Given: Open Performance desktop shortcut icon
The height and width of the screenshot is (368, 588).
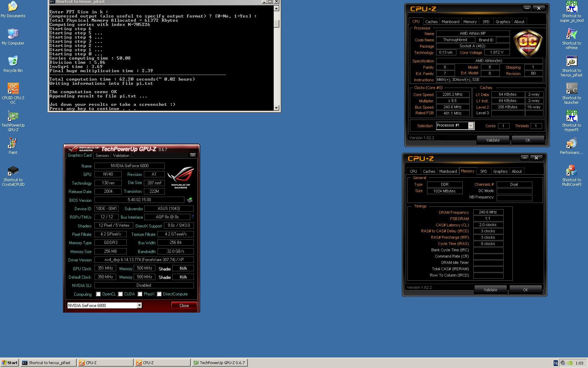Looking at the screenshot, I should click(572, 146).
